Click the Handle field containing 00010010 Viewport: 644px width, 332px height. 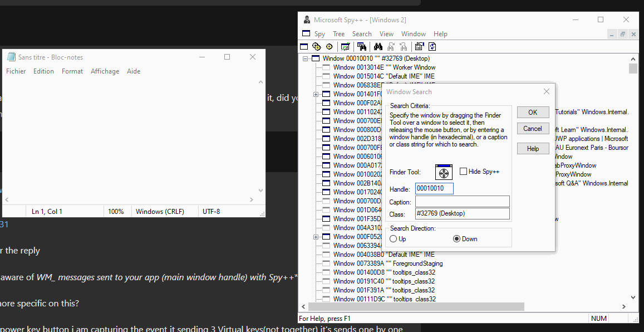[434, 189]
